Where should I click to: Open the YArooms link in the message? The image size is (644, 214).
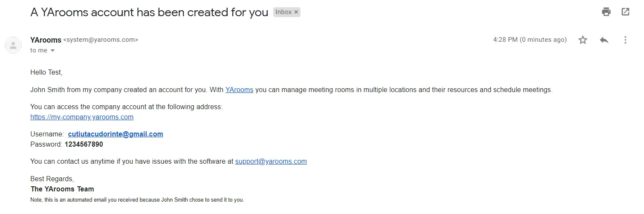coord(239,90)
